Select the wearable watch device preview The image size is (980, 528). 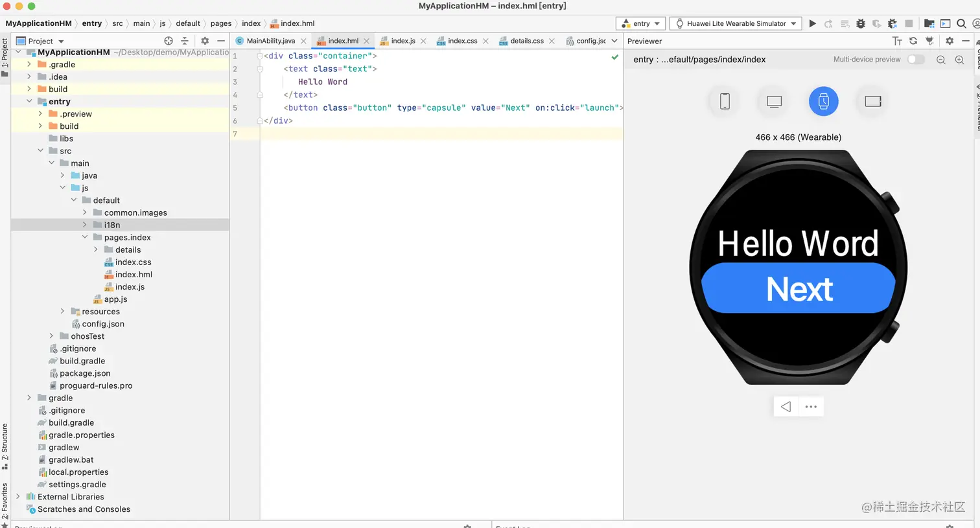(823, 101)
